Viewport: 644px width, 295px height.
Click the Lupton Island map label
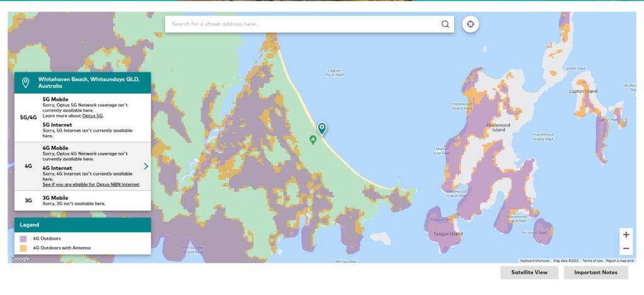[583, 91]
